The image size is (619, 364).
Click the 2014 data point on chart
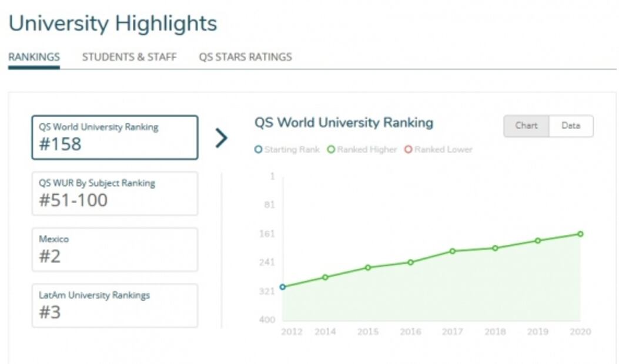(x=325, y=277)
